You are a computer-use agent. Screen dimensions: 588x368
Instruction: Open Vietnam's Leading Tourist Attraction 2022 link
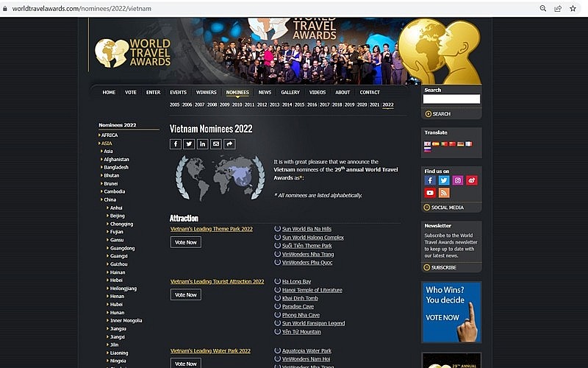tap(217, 282)
